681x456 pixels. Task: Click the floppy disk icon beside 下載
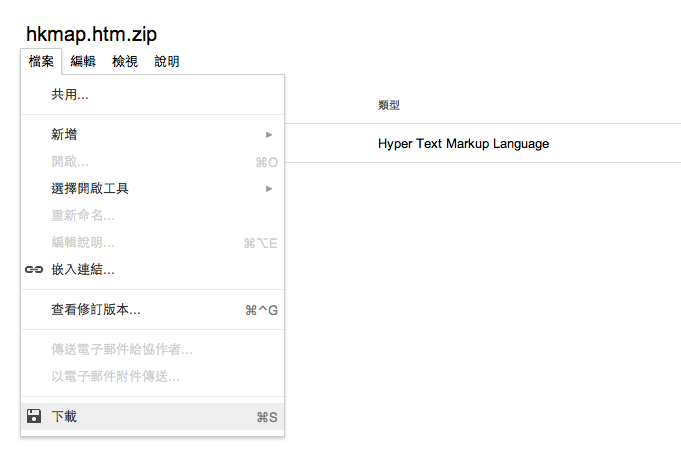coord(34,416)
